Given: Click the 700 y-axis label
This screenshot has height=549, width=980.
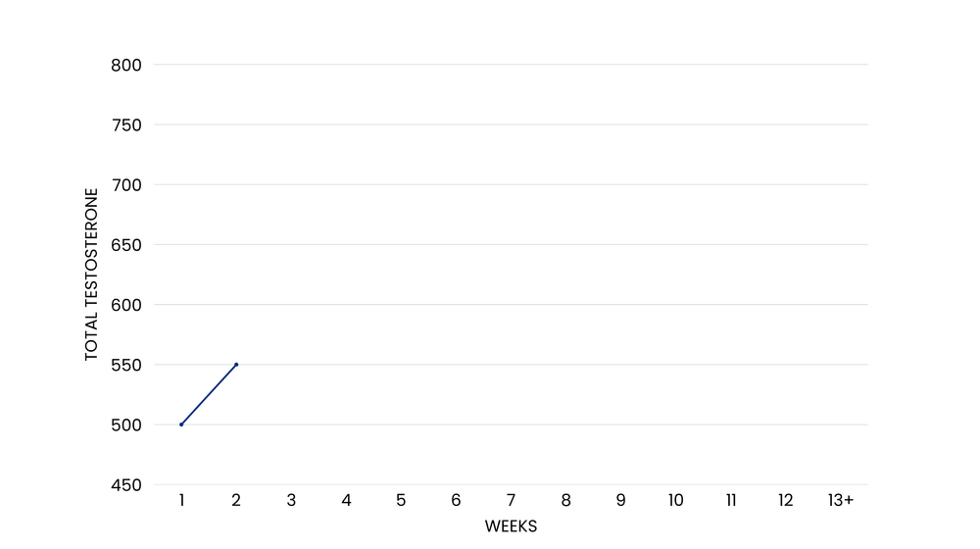Looking at the screenshot, I should [127, 184].
